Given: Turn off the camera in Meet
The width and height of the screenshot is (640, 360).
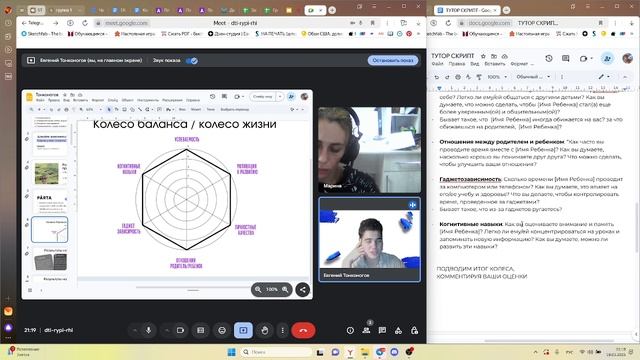Looking at the screenshot, I should pos(180,330).
